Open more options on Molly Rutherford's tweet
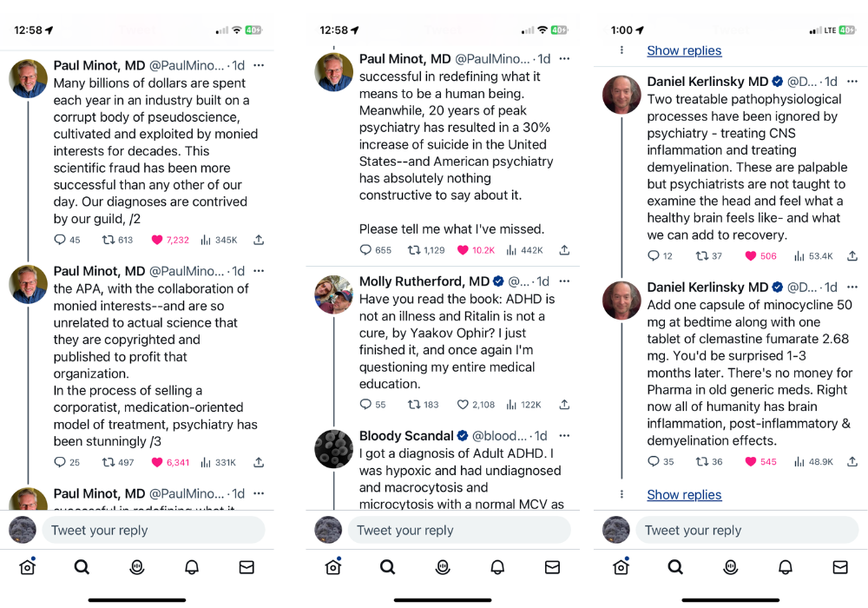The width and height of the screenshot is (868, 608). click(564, 281)
